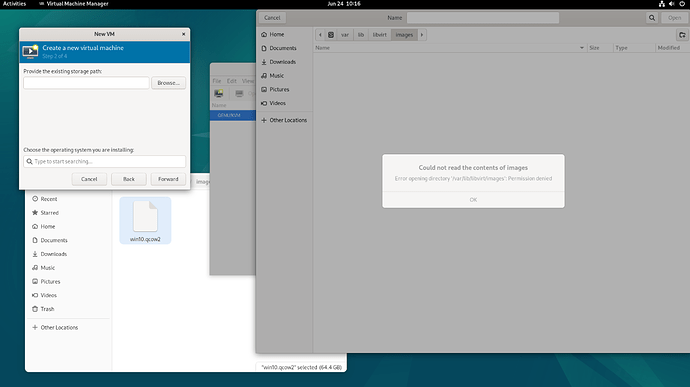Click OK in the permission denied error dialog
Image resolution: width=690 pixels, height=387 pixels.
click(473, 199)
